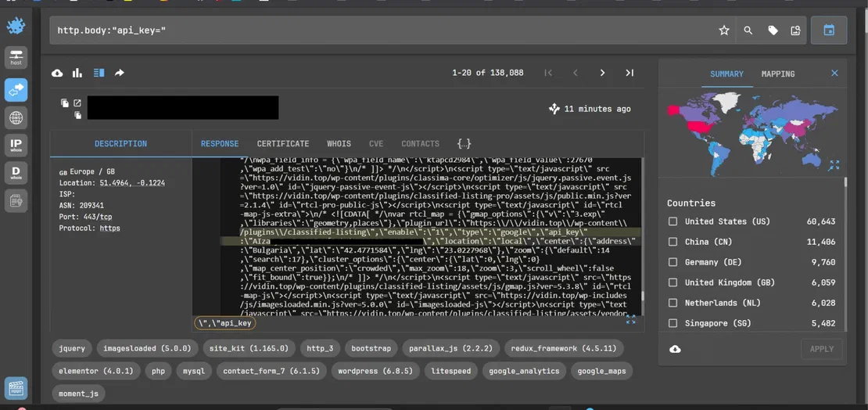Click the APPLY filter button
The image size is (868, 410).
point(822,349)
